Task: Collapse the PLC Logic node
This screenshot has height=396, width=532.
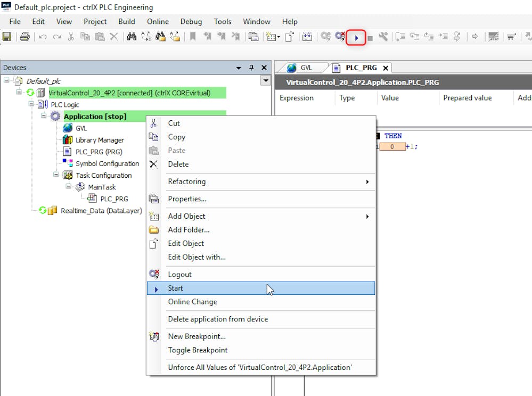Action: [31, 104]
